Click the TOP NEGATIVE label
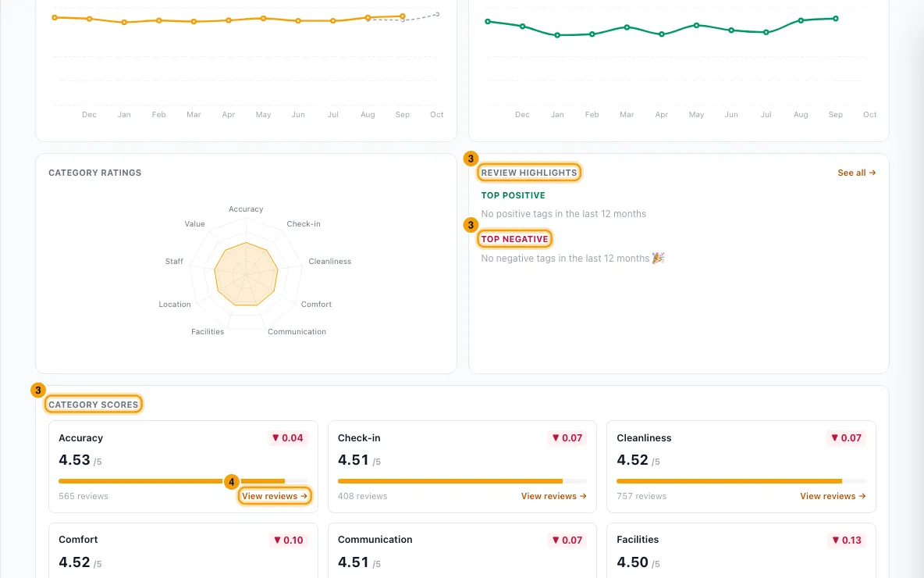Screen dimensions: 924x578 (x=514, y=239)
